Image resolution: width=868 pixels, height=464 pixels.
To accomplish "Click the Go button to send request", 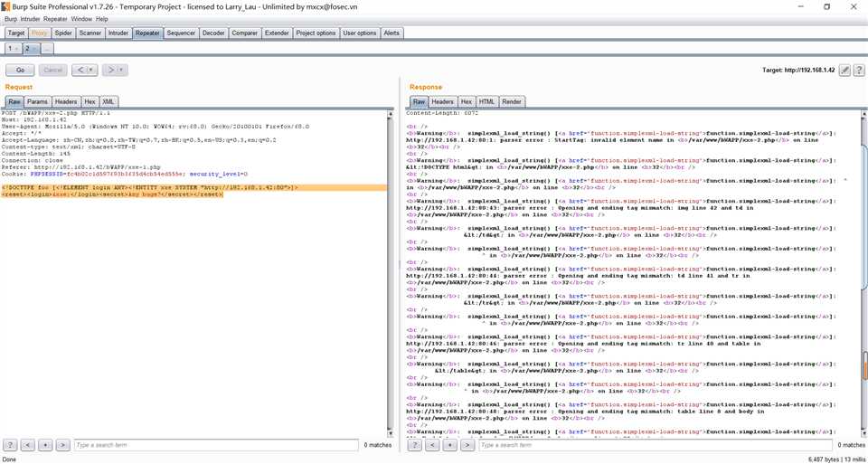I will 20,71.
